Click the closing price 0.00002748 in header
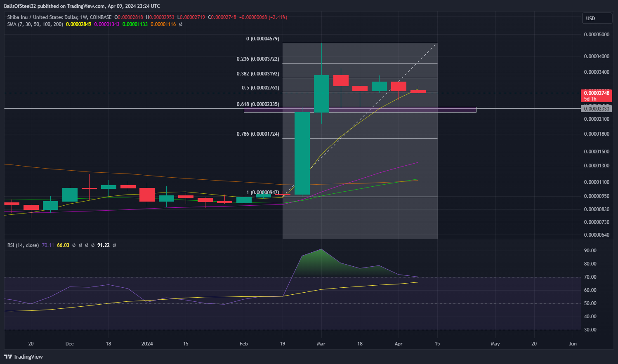 click(x=224, y=17)
